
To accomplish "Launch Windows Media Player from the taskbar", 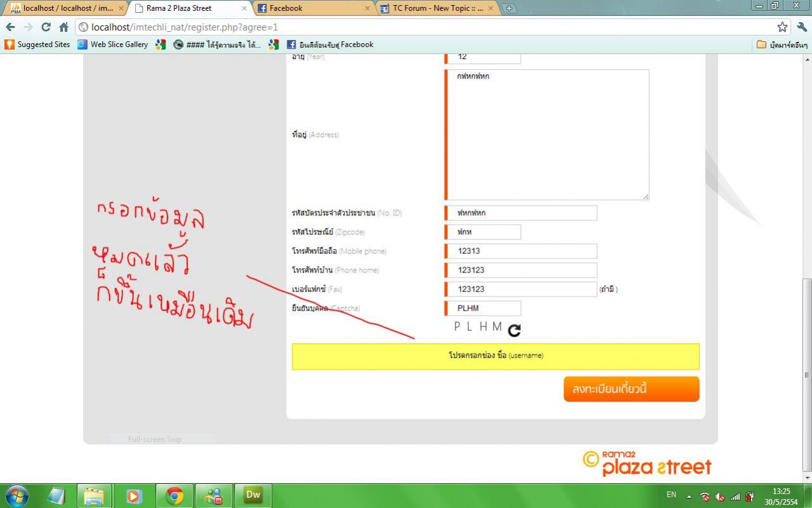I will pyautogui.click(x=134, y=496).
